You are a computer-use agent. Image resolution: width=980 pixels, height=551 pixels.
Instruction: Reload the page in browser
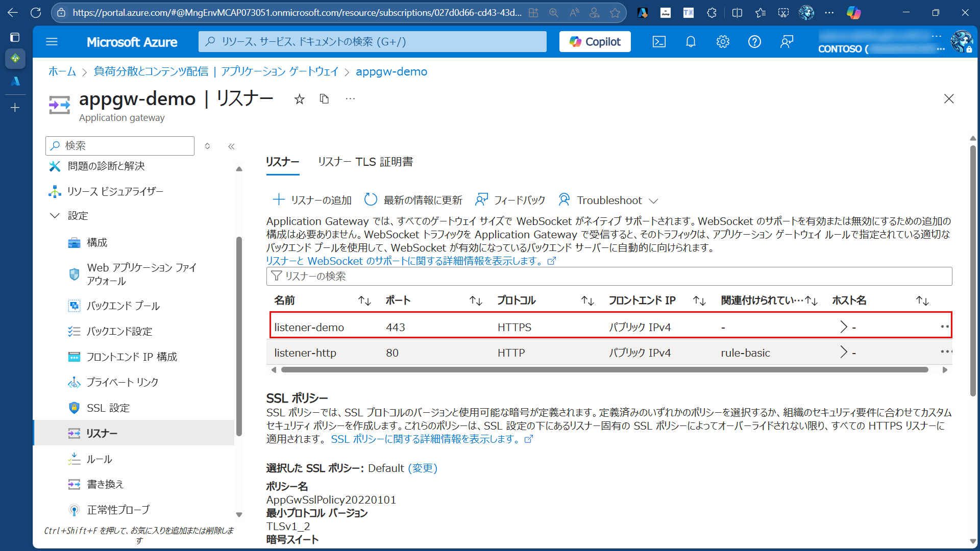[36, 13]
